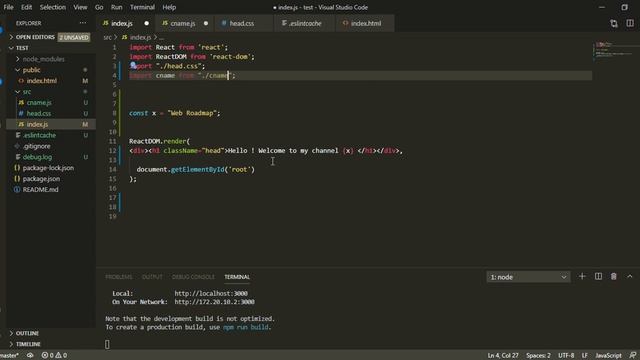The image size is (640, 360).
Task: Expand the Timeline section
Action: coord(51,344)
